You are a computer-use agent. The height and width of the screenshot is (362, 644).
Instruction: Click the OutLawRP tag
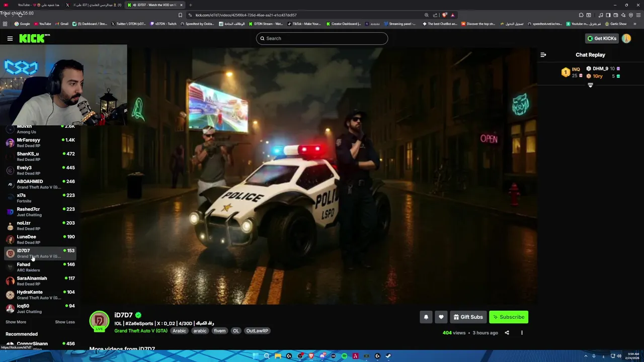(x=257, y=331)
